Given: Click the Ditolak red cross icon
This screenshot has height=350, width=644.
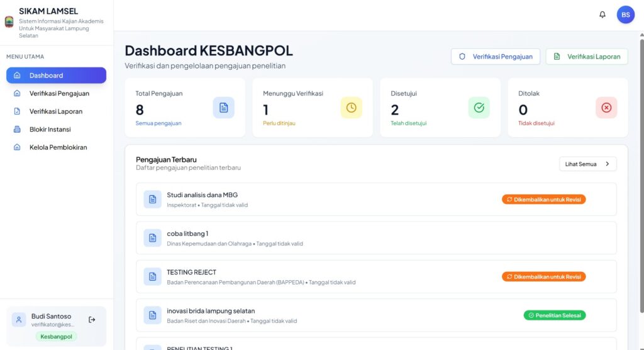Looking at the screenshot, I should pos(606,108).
